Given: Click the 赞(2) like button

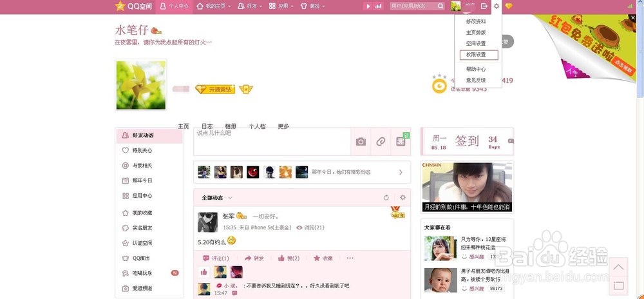Looking at the screenshot, I should pyautogui.click(x=289, y=258).
